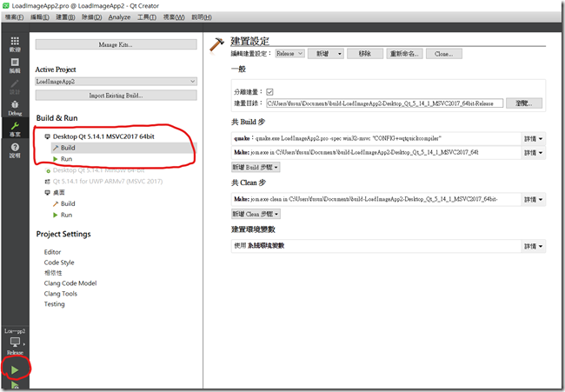Image resolution: width=565 pixels, height=392 pixels.
Task: Click the build directory path field
Action: click(x=384, y=103)
